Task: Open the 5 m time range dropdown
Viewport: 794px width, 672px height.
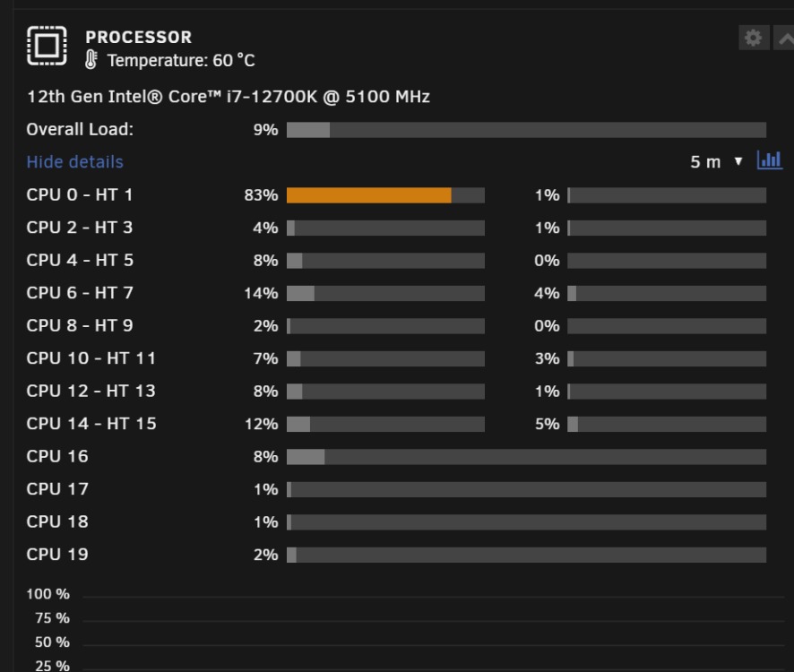Action: 716,162
